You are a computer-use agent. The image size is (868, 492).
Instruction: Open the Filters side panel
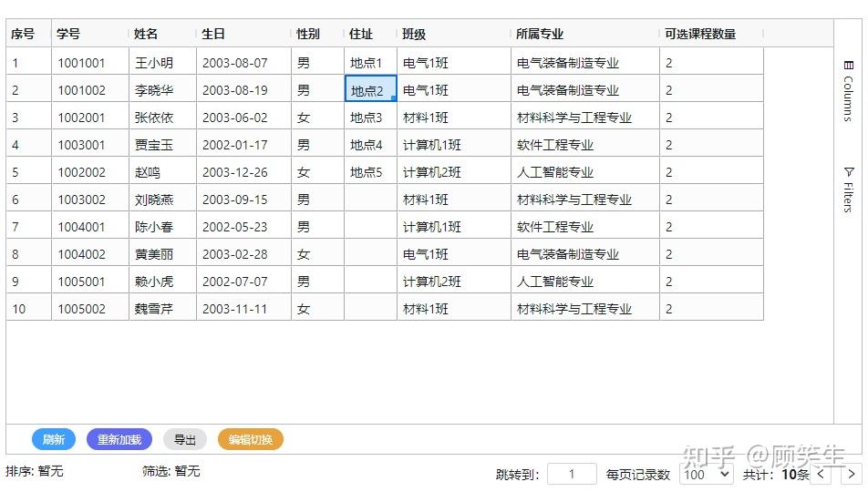[848, 190]
